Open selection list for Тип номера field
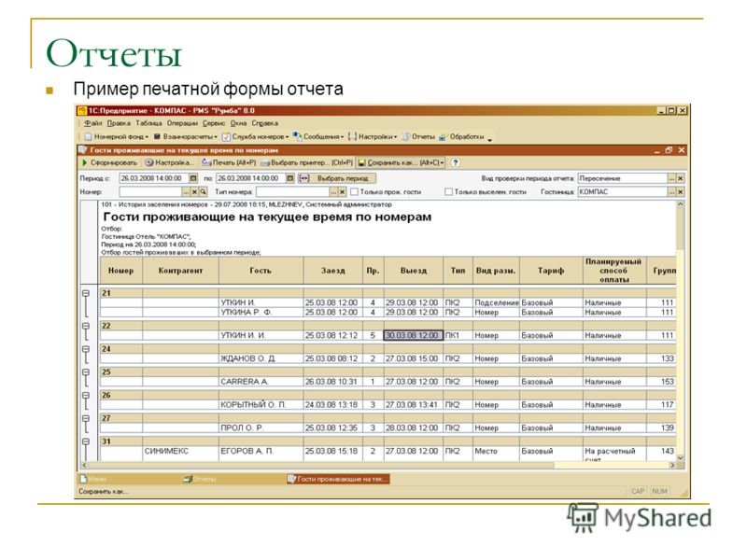 (334, 192)
